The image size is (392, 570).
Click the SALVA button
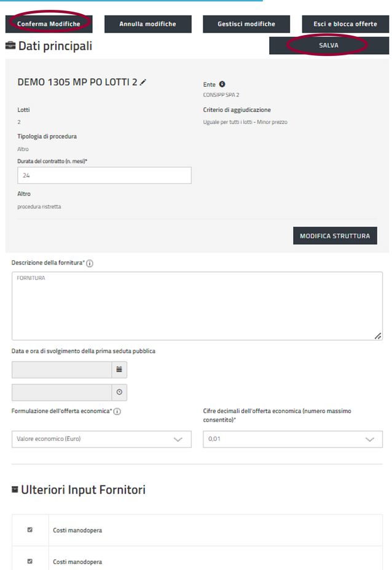(x=328, y=46)
